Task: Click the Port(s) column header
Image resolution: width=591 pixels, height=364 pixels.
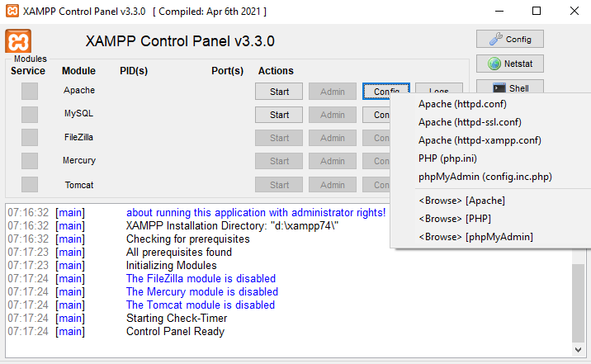Action: pos(227,71)
